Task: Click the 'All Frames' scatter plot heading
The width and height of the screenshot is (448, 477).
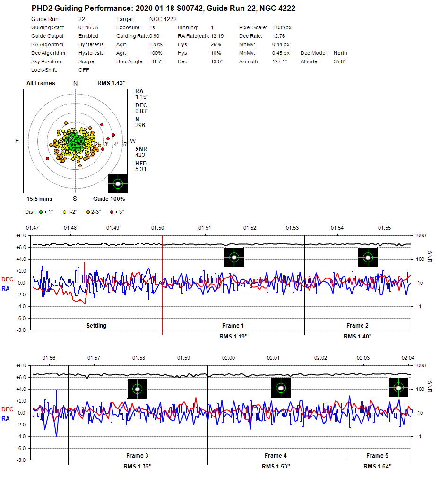Action: point(41,83)
